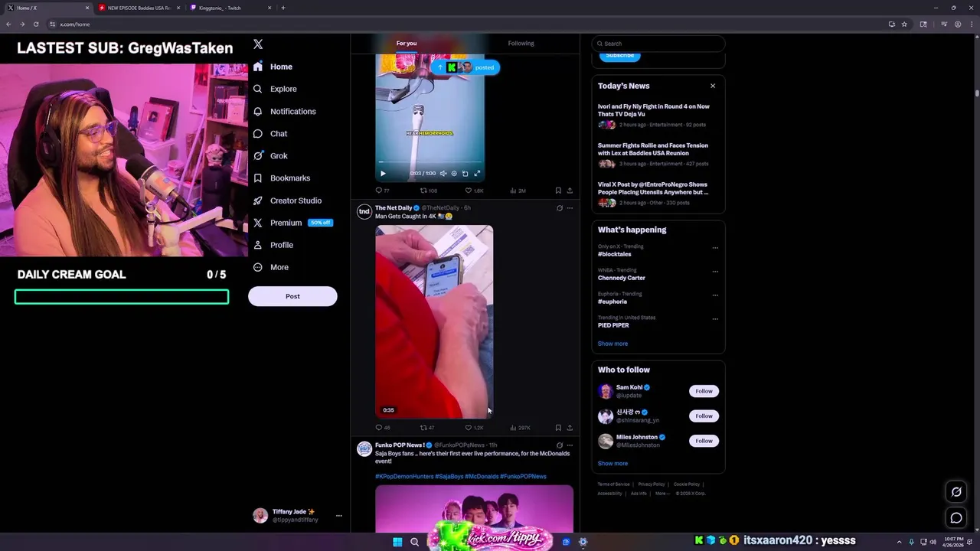Open The Net Daily profile avatar

pyautogui.click(x=364, y=211)
